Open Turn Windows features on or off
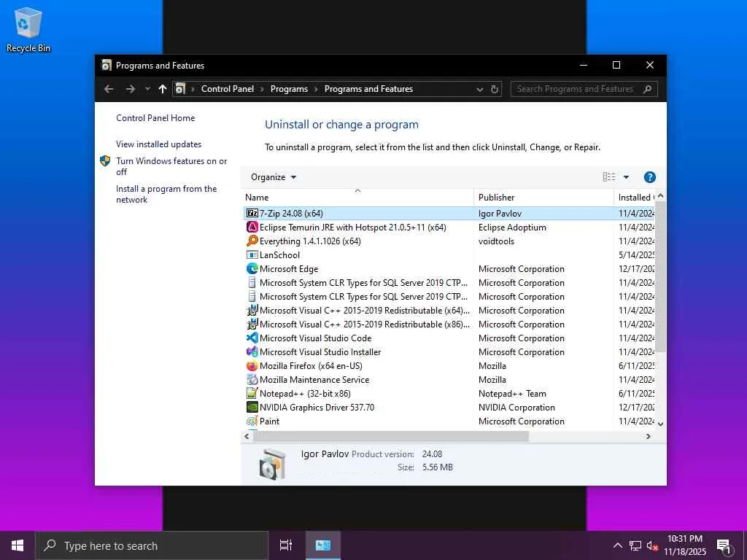Image resolution: width=747 pixels, height=560 pixels. (x=171, y=166)
